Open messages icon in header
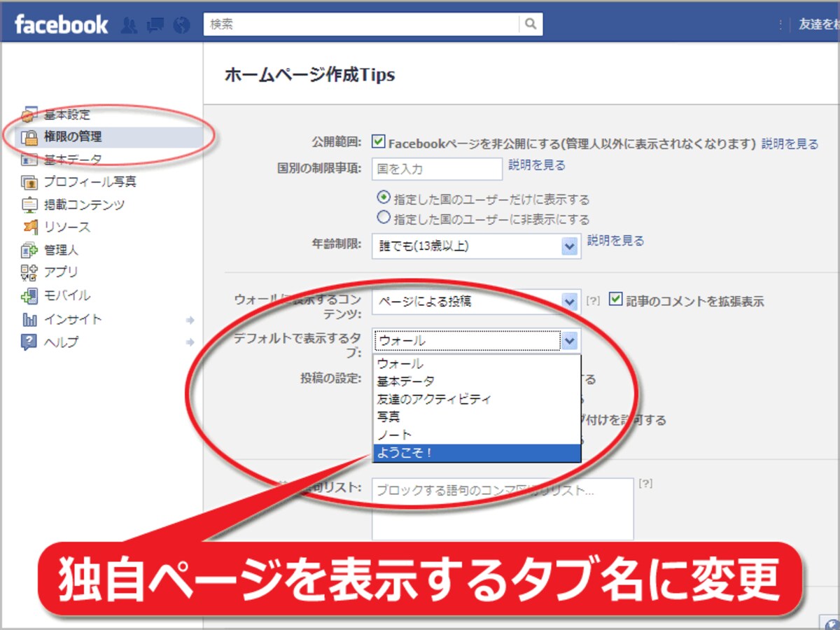Screen dimensions: 840x630 coord(155,25)
